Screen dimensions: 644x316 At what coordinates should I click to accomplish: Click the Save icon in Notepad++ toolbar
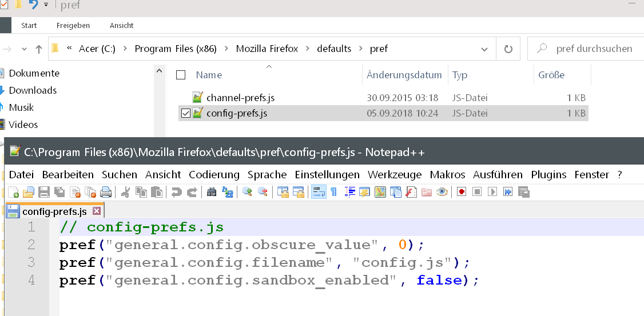(x=44, y=192)
